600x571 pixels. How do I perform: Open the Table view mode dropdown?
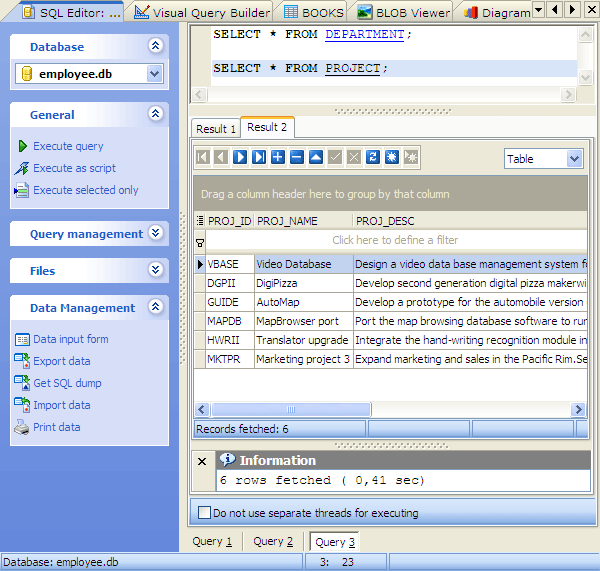point(574,158)
